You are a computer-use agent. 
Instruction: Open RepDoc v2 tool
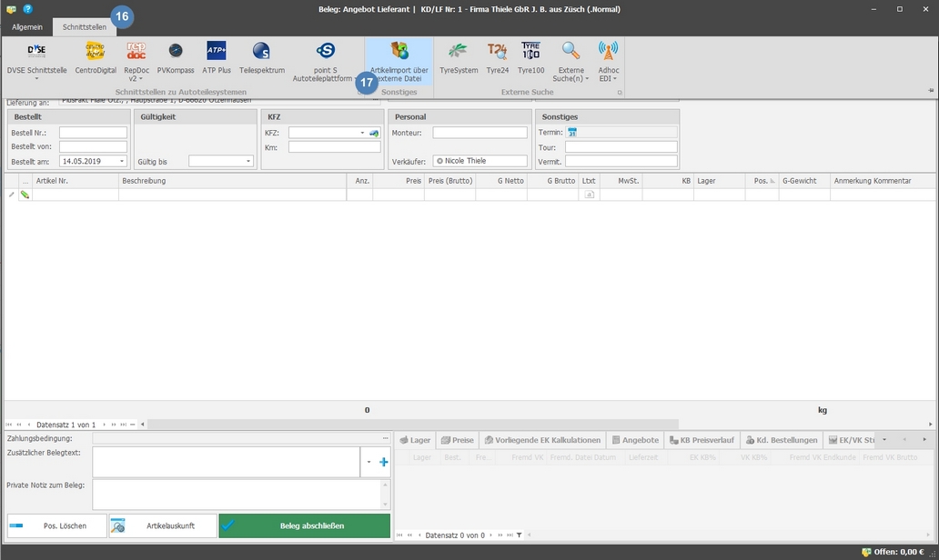(x=136, y=61)
